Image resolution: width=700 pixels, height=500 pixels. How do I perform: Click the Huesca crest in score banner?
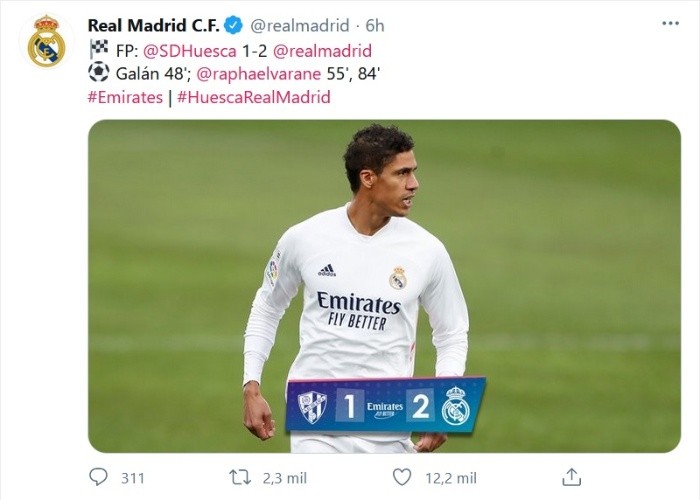(x=312, y=407)
